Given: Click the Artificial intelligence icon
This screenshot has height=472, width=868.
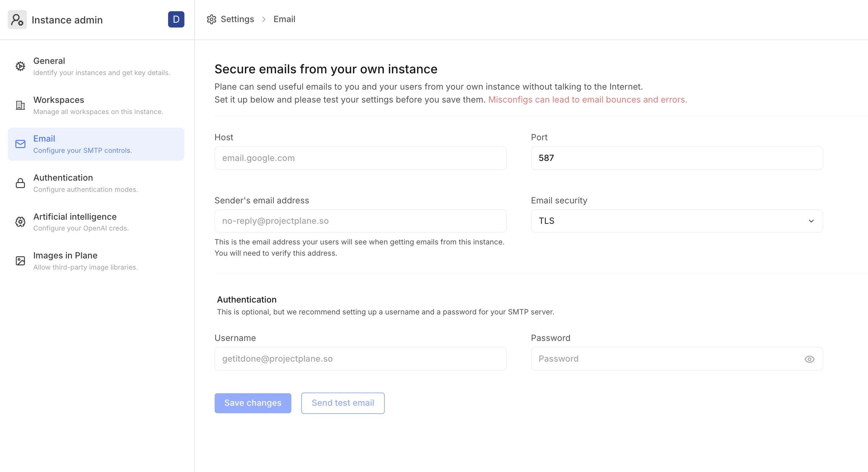Looking at the screenshot, I should [x=20, y=222].
